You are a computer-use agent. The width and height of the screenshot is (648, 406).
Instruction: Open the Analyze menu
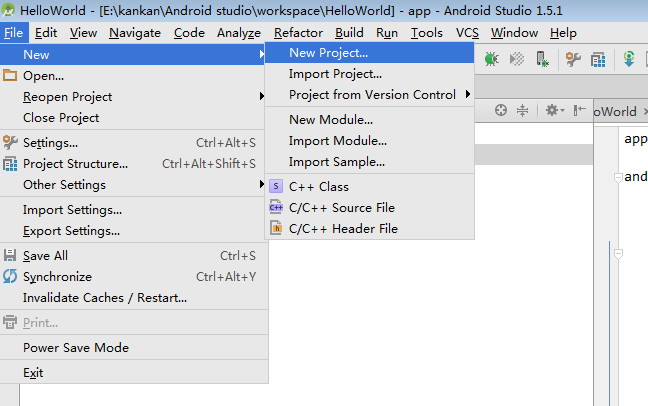click(x=239, y=33)
